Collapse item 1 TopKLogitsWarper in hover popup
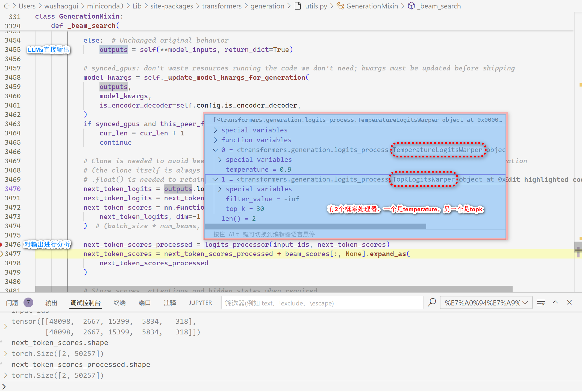Screen dimensions: 582x392 click(215, 179)
